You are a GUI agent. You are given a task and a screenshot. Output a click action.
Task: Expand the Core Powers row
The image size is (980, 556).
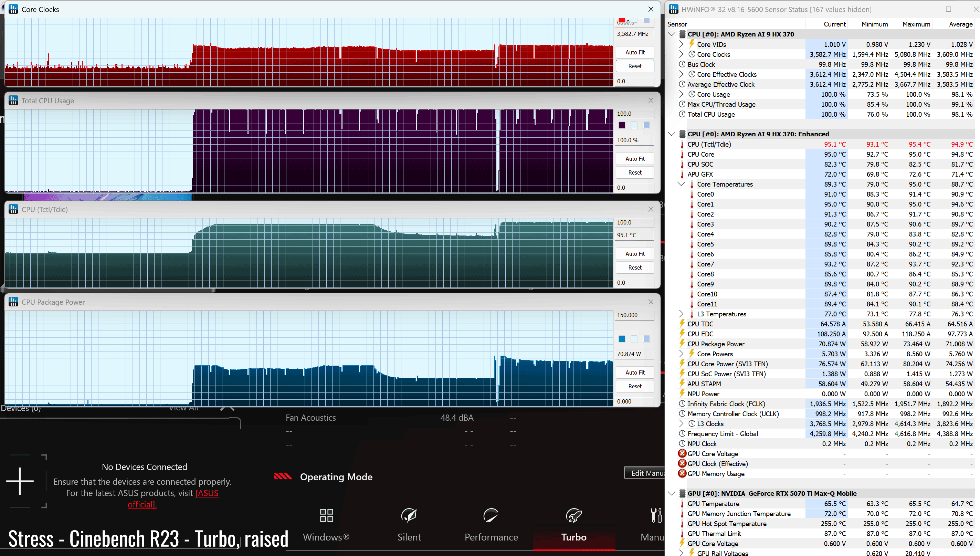[681, 354]
